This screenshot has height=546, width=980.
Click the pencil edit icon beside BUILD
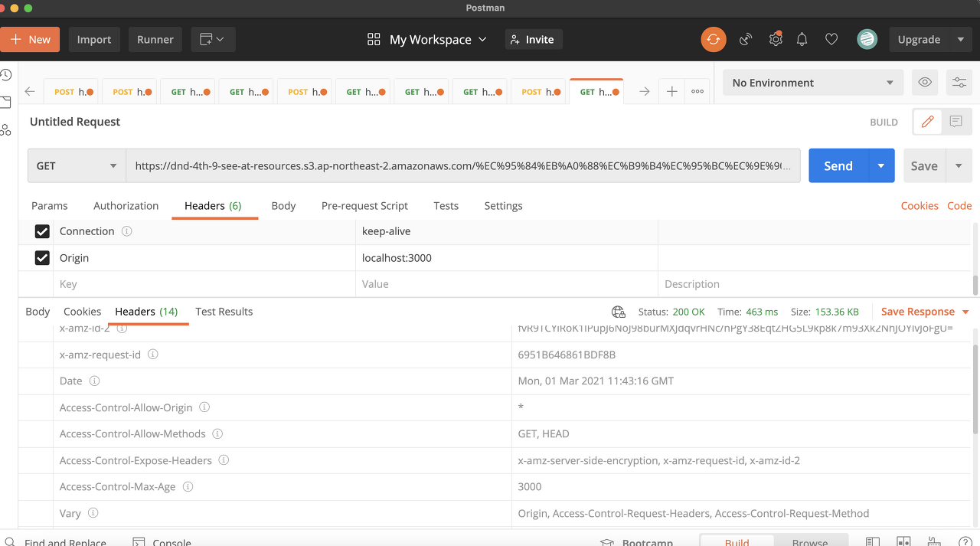click(x=927, y=122)
